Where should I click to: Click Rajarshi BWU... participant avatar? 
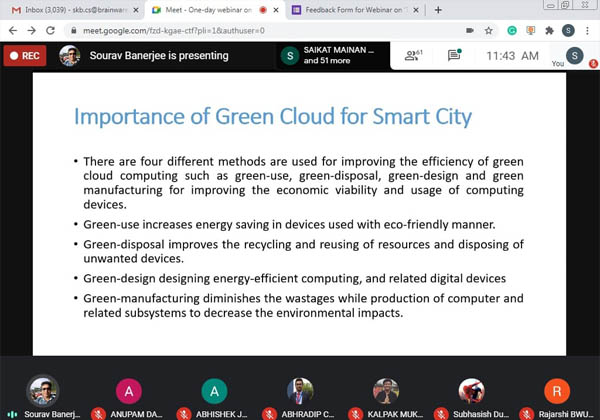click(557, 391)
